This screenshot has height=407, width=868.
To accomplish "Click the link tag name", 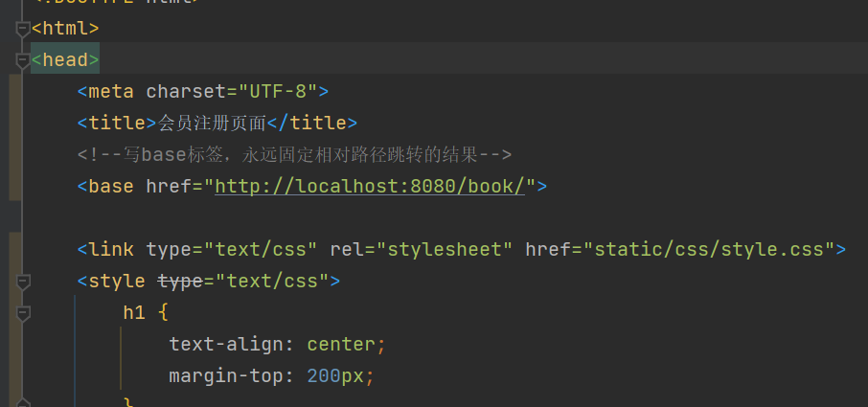I will [111, 249].
